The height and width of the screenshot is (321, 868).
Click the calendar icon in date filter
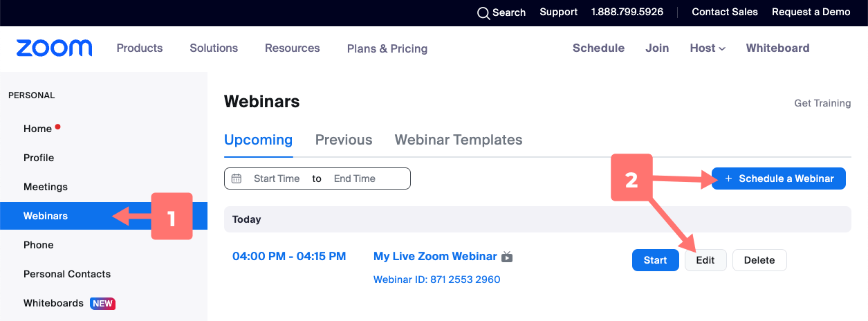pos(237,178)
